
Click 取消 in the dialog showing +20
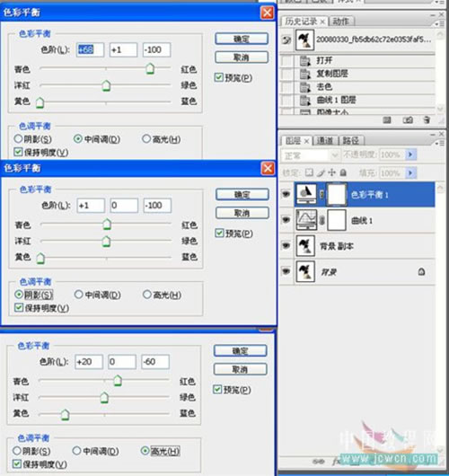tap(241, 369)
